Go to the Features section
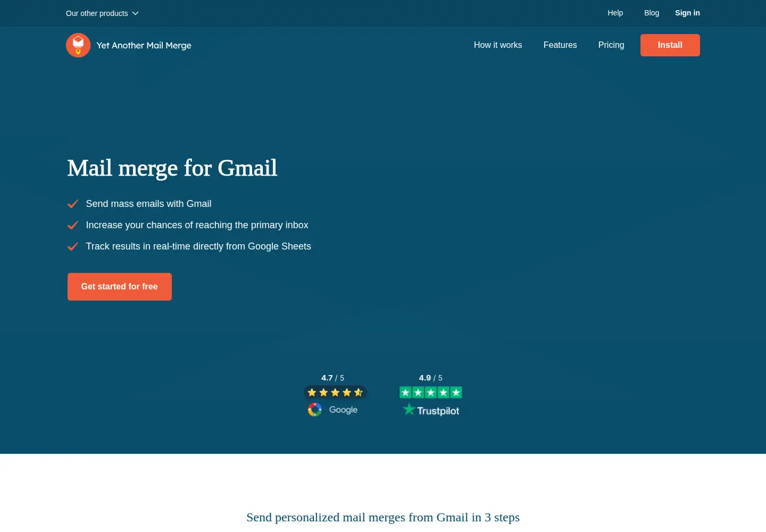The height and width of the screenshot is (532, 766). pos(560,45)
